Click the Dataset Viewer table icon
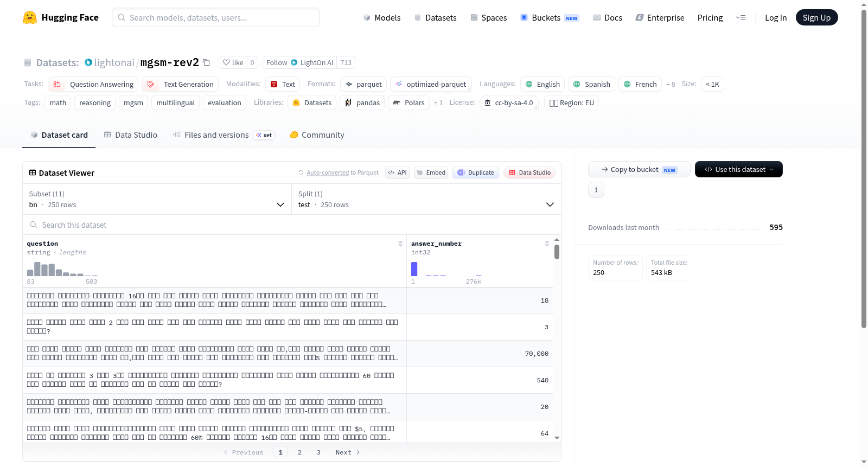868x467 pixels. tap(33, 172)
